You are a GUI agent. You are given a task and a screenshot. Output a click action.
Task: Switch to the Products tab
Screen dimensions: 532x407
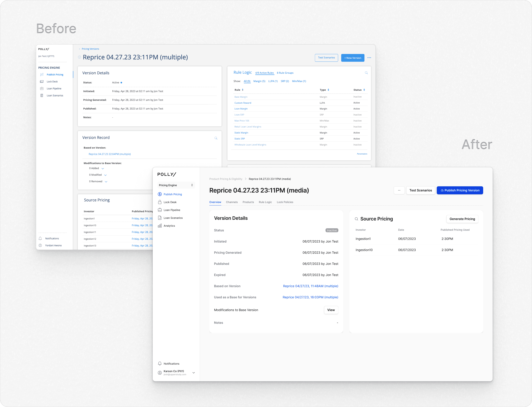pos(248,202)
